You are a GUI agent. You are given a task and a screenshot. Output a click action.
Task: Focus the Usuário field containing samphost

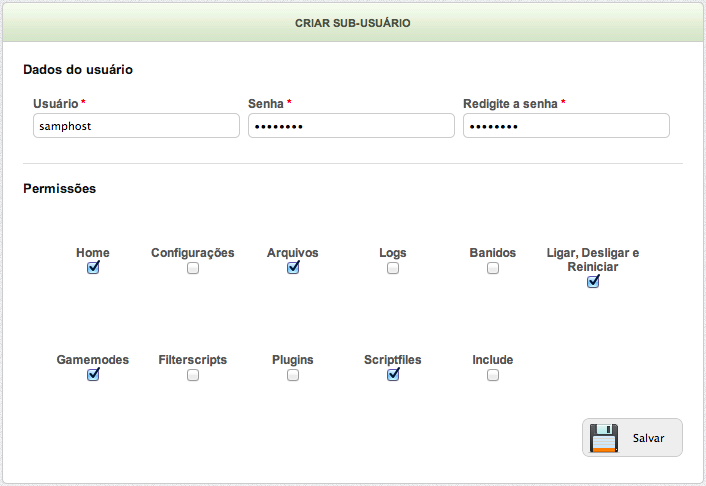click(x=136, y=126)
